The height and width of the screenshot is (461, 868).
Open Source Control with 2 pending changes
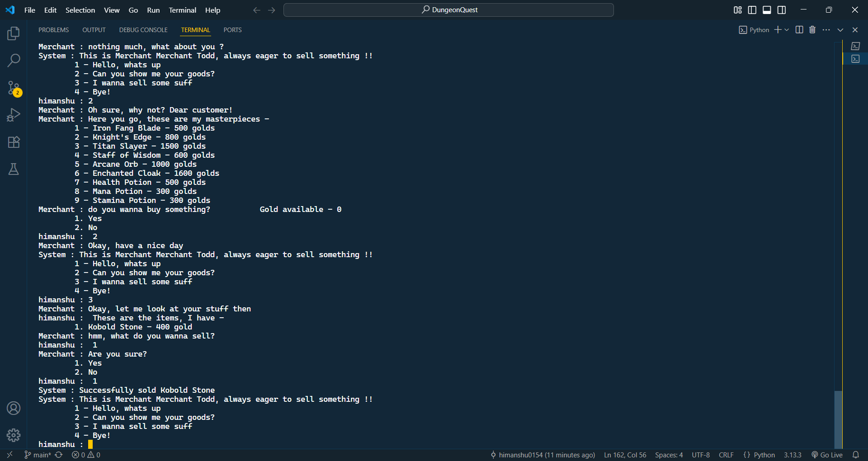coord(14,88)
